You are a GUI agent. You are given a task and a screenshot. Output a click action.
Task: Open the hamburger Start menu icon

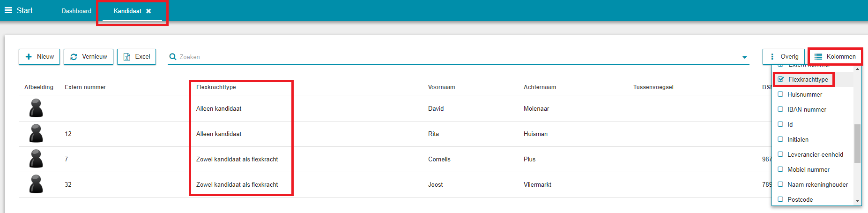coord(8,10)
